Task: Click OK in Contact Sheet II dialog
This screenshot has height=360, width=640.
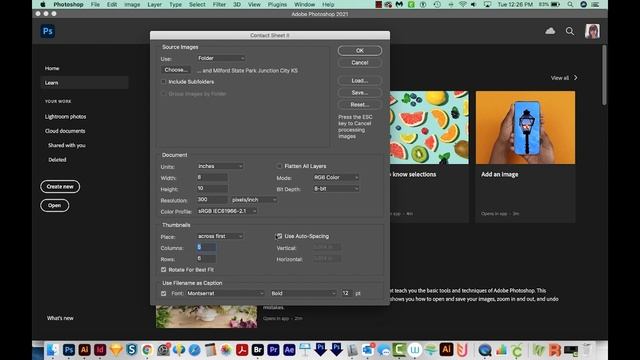Action: (x=360, y=51)
